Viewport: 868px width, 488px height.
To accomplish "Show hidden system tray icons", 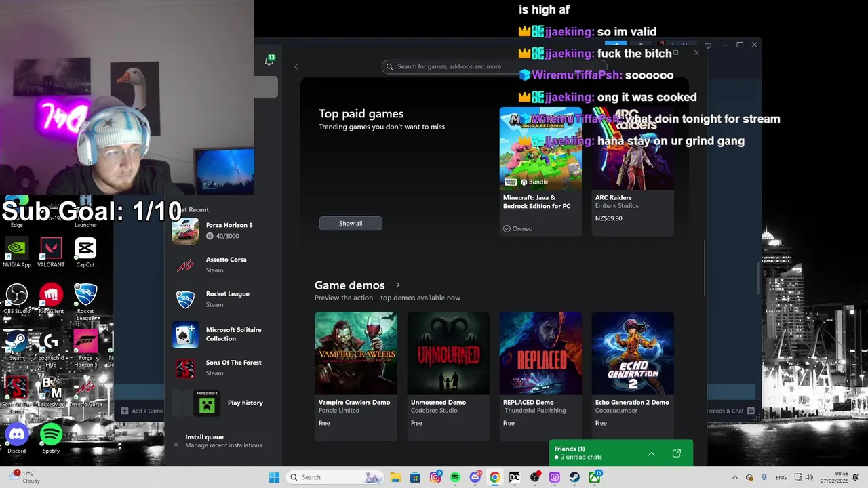I will (x=735, y=477).
